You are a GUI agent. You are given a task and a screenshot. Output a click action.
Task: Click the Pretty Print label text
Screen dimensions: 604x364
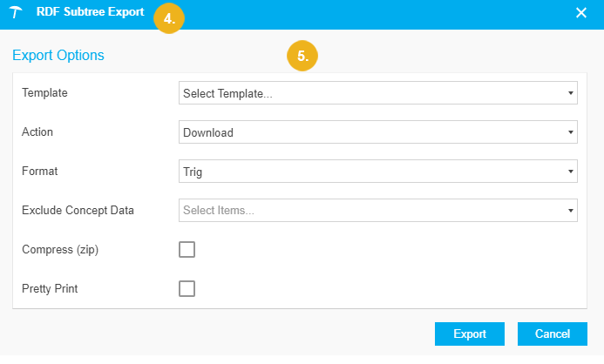(x=51, y=288)
